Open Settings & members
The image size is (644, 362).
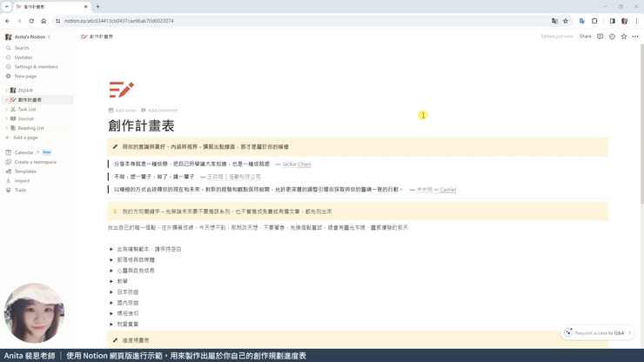click(x=37, y=66)
